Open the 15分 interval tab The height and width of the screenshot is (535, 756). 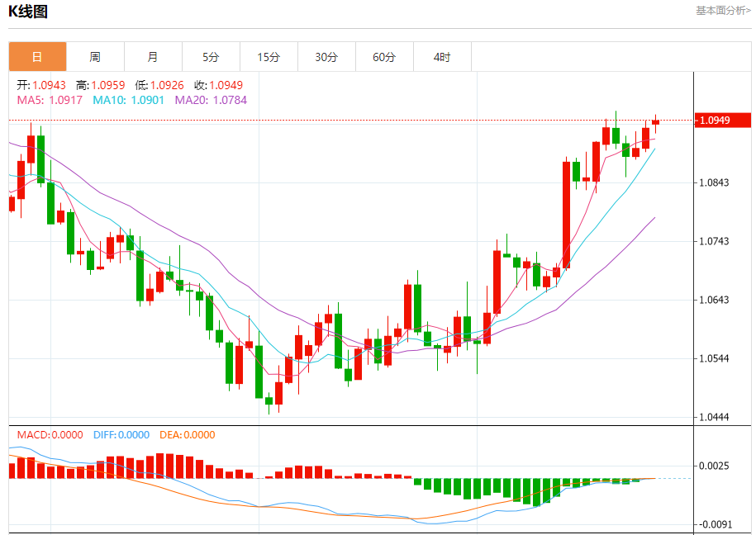point(269,57)
